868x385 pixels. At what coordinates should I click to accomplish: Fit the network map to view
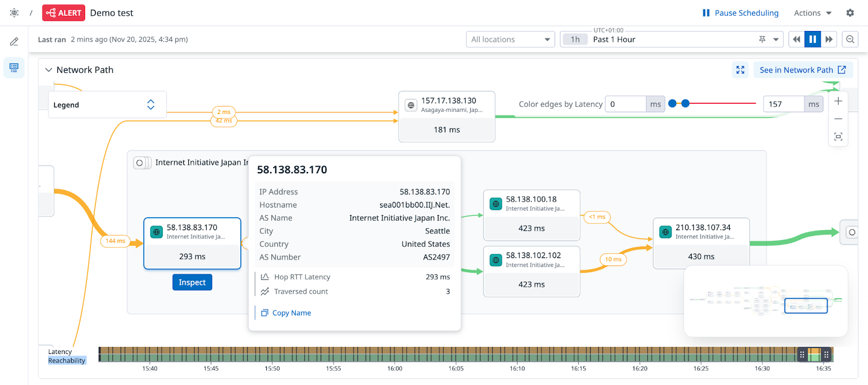click(x=838, y=137)
